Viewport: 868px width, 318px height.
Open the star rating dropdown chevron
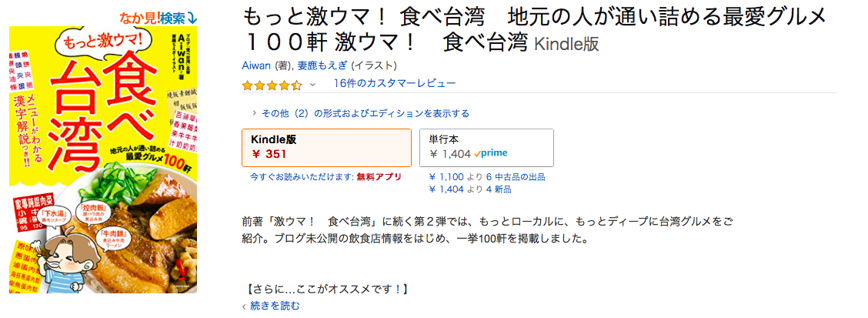312,84
